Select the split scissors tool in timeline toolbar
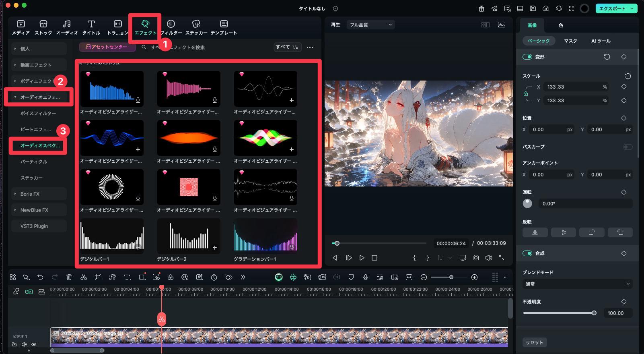This screenshot has height=354, width=644. point(84,277)
